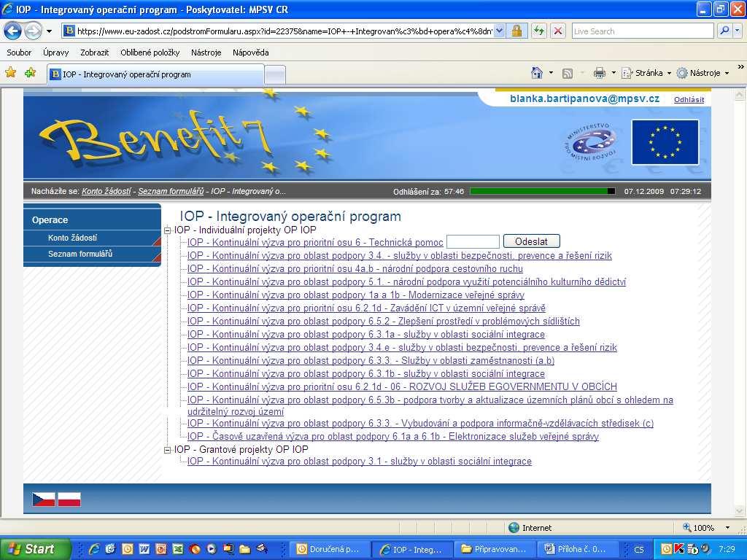Open the 4a,b národní podpora cestovního ruchu link

click(355, 268)
